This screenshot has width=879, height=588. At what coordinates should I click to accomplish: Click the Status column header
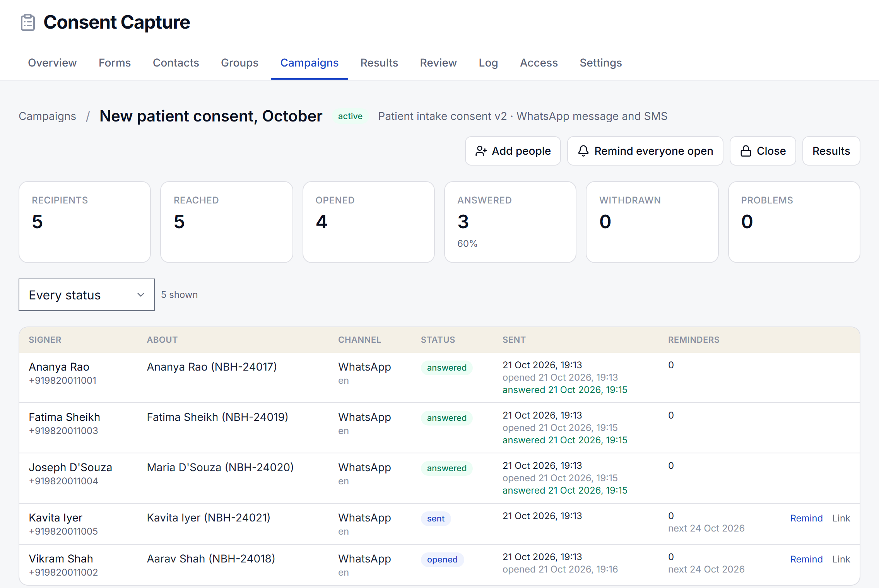tap(438, 340)
